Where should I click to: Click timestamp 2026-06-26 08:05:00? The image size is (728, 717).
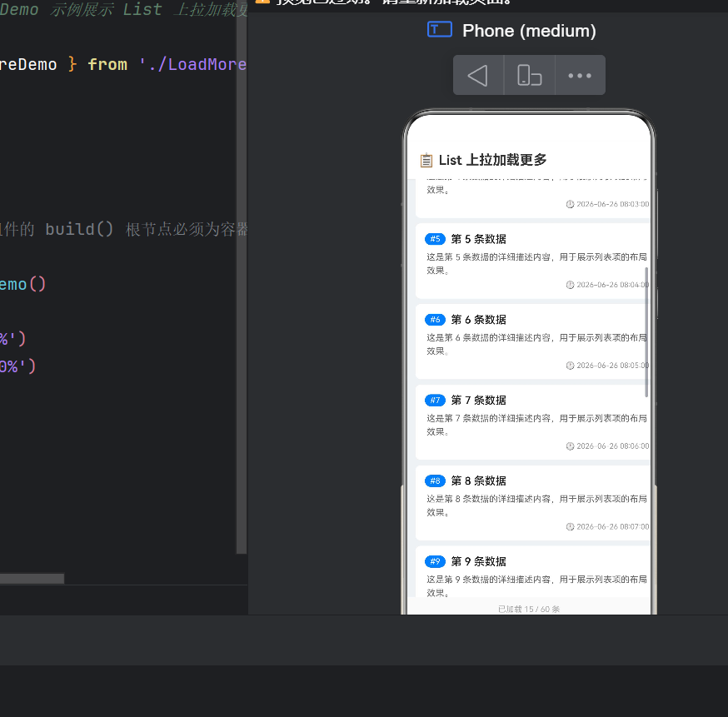[612, 366]
